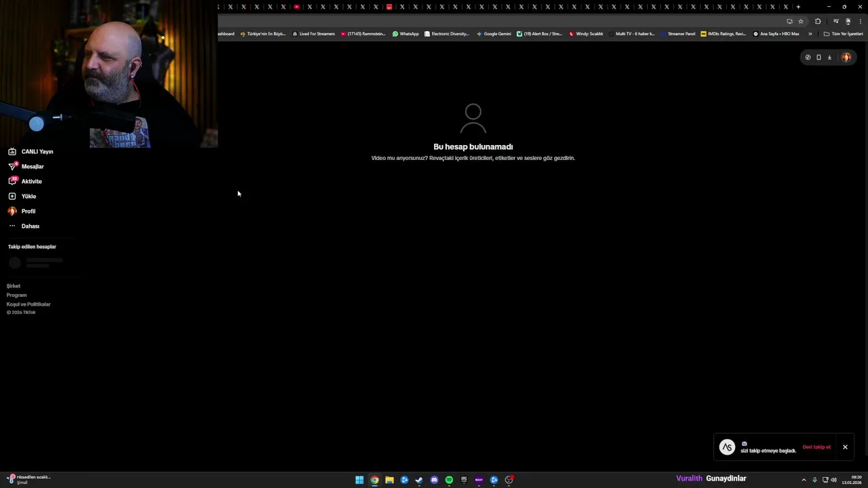Bookmark this page with the star icon
The image size is (868, 488).
pyautogui.click(x=801, y=22)
